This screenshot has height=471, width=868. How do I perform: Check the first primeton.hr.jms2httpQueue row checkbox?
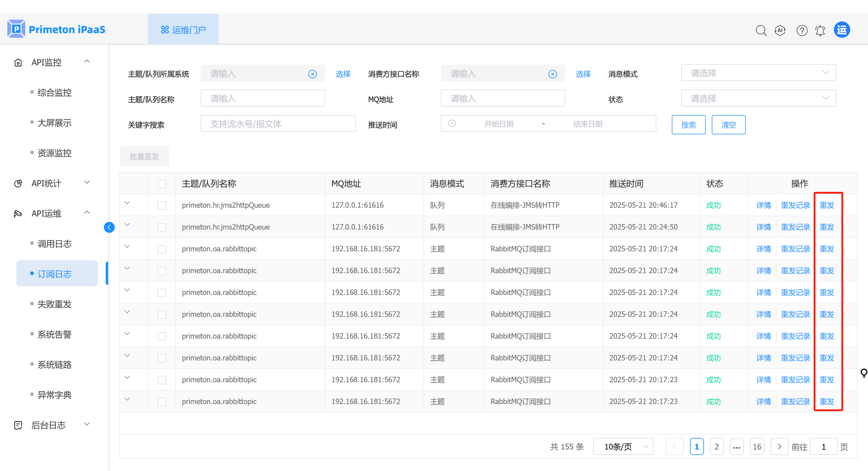tap(162, 205)
